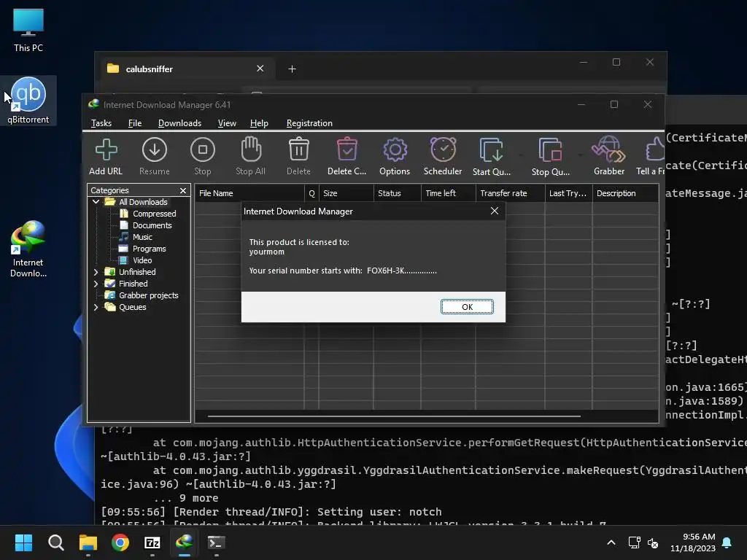
Task: Select the Finished folder label
Action: pyautogui.click(x=133, y=284)
